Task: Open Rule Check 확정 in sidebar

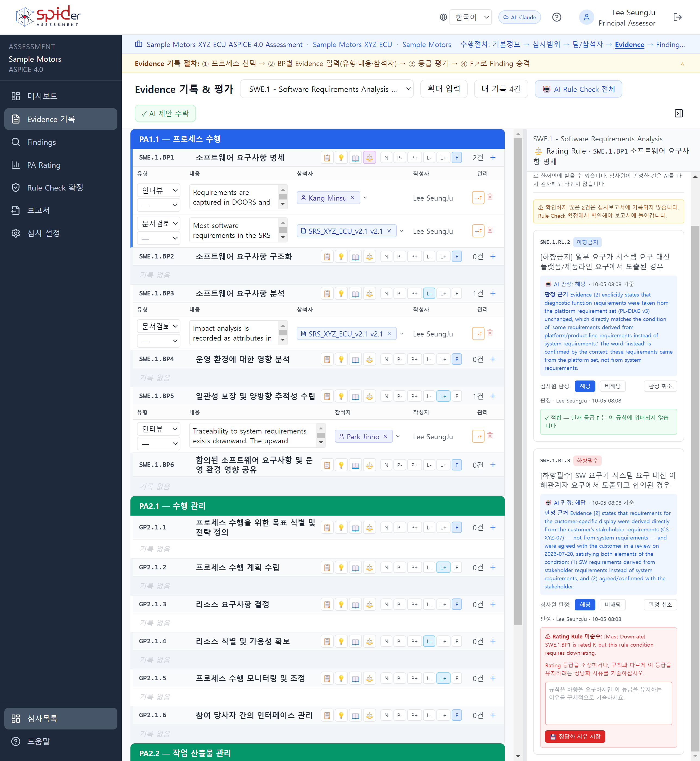Action: click(x=61, y=188)
